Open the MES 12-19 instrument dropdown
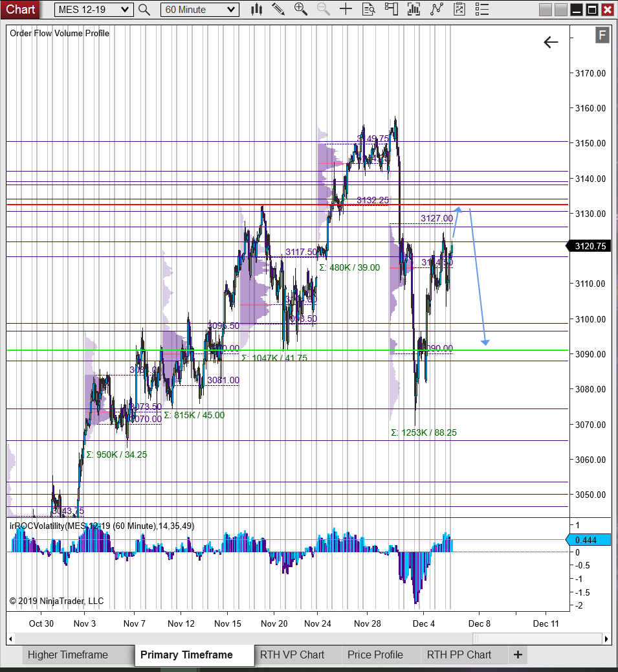 point(94,10)
